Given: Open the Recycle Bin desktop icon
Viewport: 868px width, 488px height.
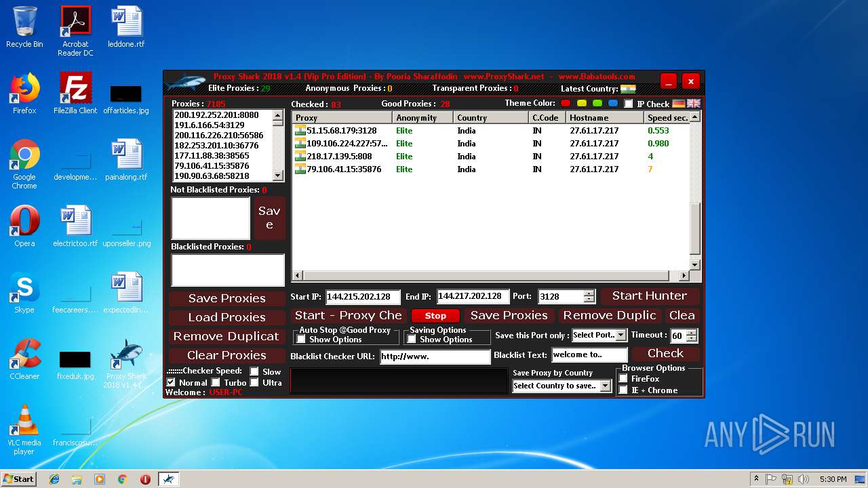Looking at the screenshot, I should point(24,27).
